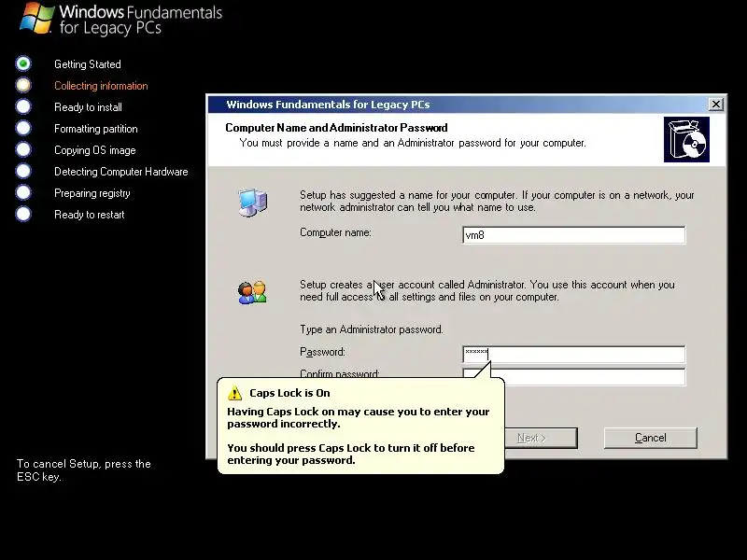Click inside the Computer name field
Image resolution: width=747 pixels, height=560 pixels.
[x=573, y=235]
